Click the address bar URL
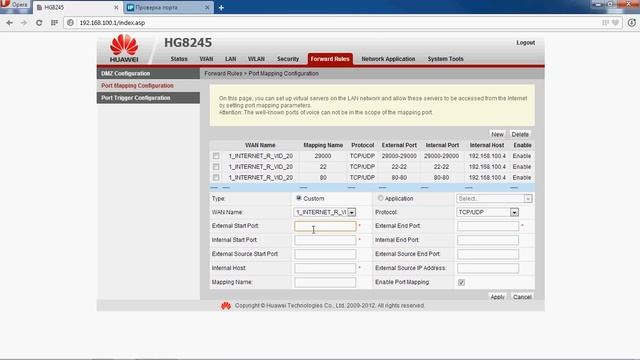Image resolution: width=640 pixels, height=360 pixels. (112, 23)
